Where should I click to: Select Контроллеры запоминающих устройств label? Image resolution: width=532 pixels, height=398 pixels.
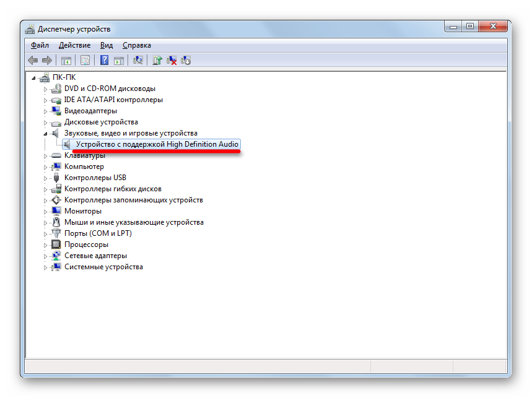pyautogui.click(x=134, y=200)
